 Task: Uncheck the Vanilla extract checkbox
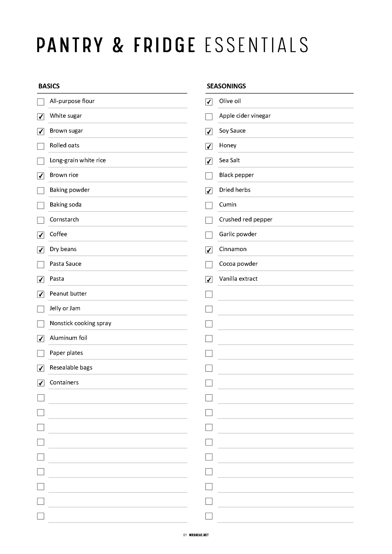click(209, 279)
